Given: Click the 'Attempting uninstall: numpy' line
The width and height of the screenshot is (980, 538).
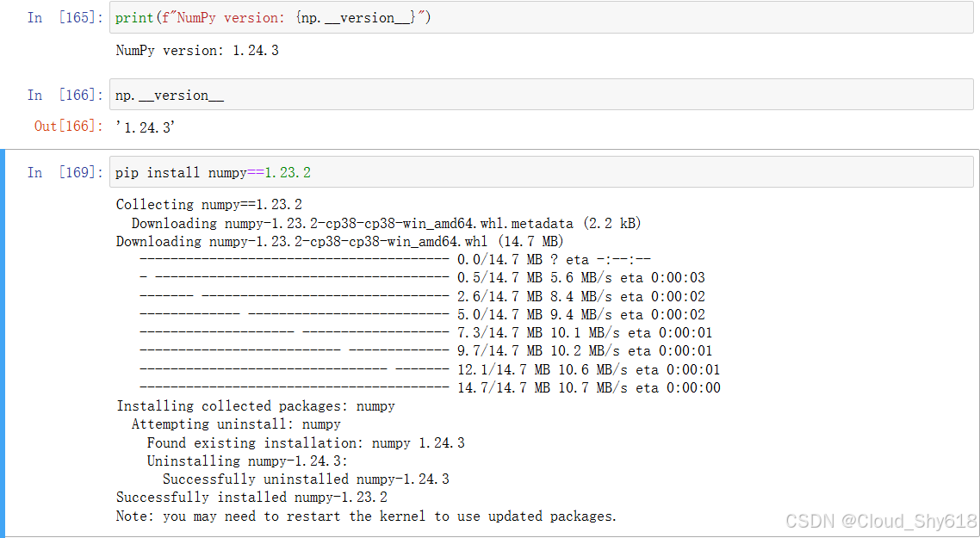Looking at the screenshot, I should pyautogui.click(x=236, y=424).
